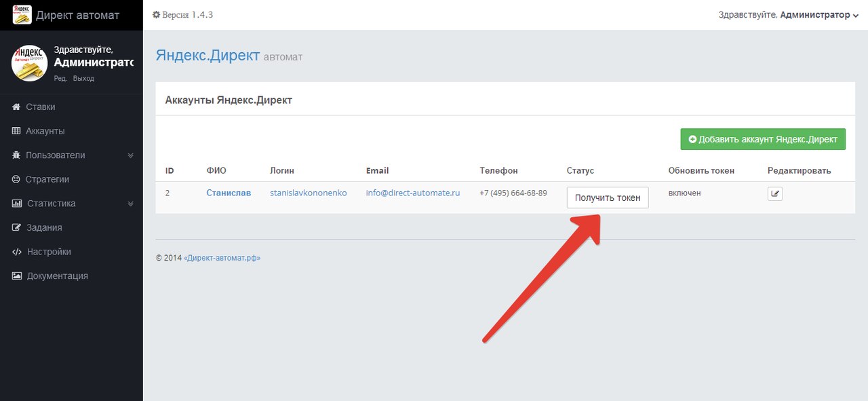
Task: Open the Администратор dropdown in top bar
Action: [819, 15]
